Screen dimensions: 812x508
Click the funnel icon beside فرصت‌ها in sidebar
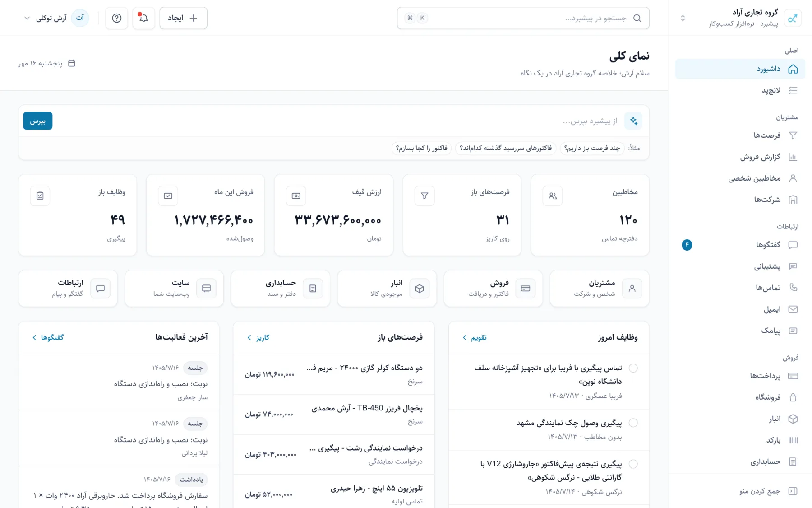(793, 135)
